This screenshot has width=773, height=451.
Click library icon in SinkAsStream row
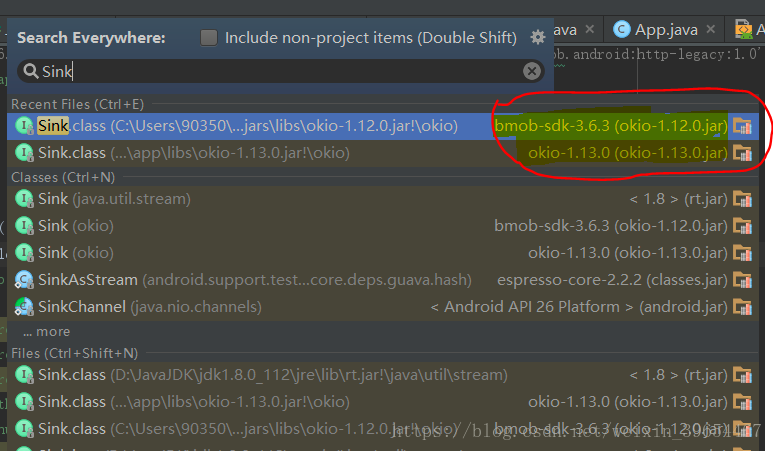(742, 280)
